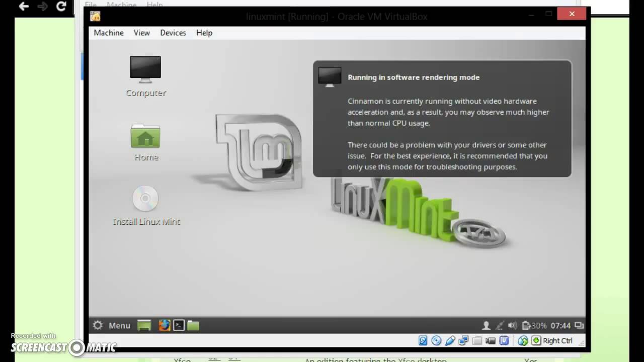The height and width of the screenshot is (362, 644).
Task: Click the browser reload button
Action: tap(61, 7)
